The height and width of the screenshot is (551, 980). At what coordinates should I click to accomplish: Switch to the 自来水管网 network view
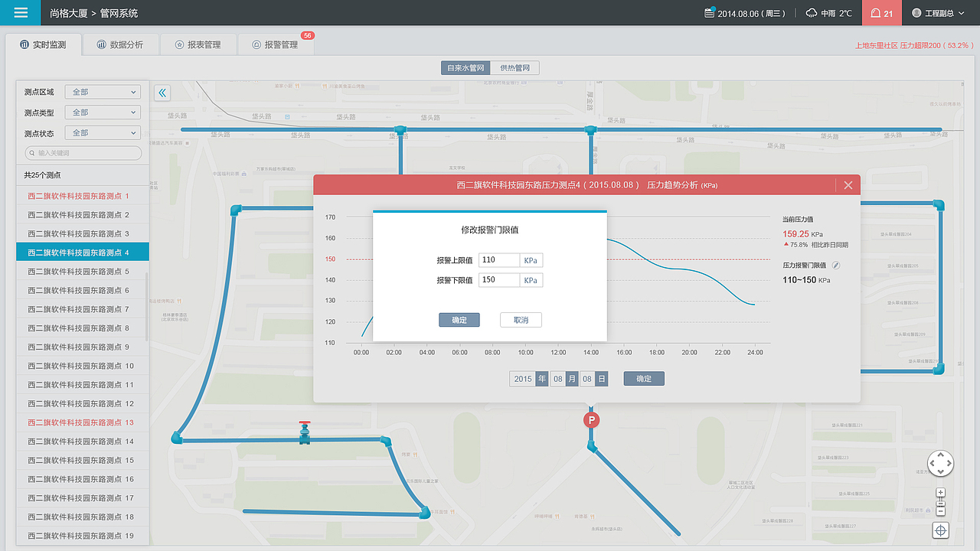(465, 68)
